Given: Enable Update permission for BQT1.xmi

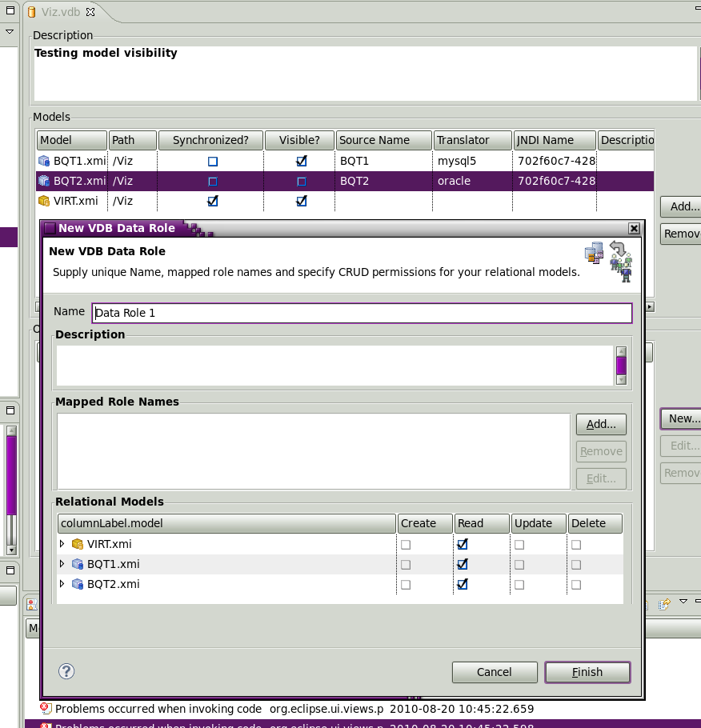Looking at the screenshot, I should coord(519,565).
